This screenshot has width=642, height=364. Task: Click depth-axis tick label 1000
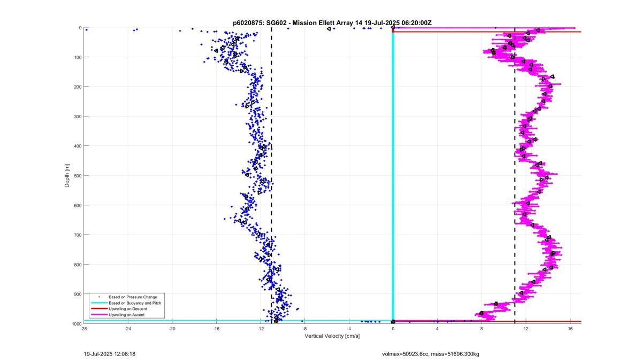click(x=77, y=324)
